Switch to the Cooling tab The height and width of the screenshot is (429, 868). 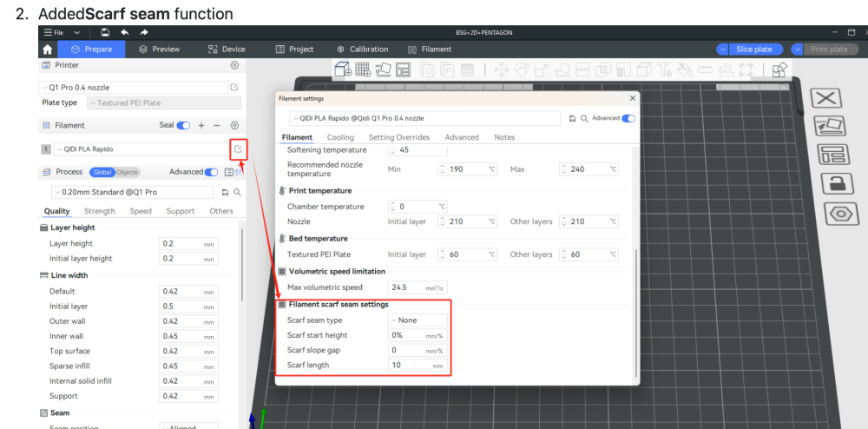tap(340, 137)
